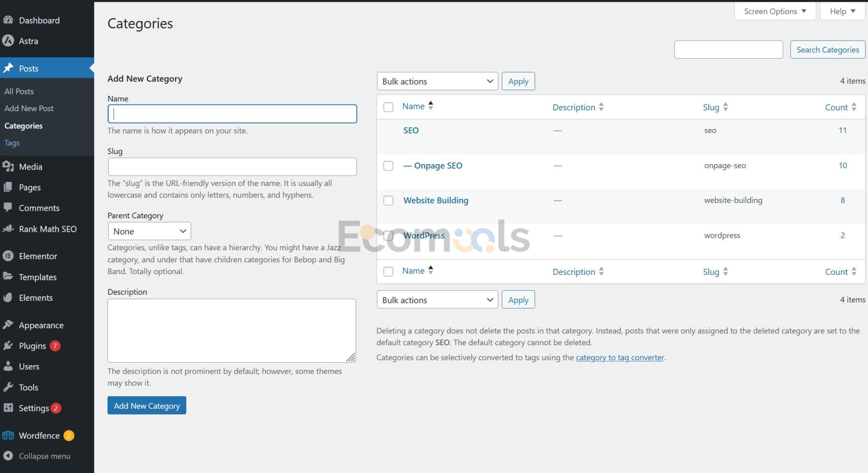Open the Media menu

[x=30, y=166]
